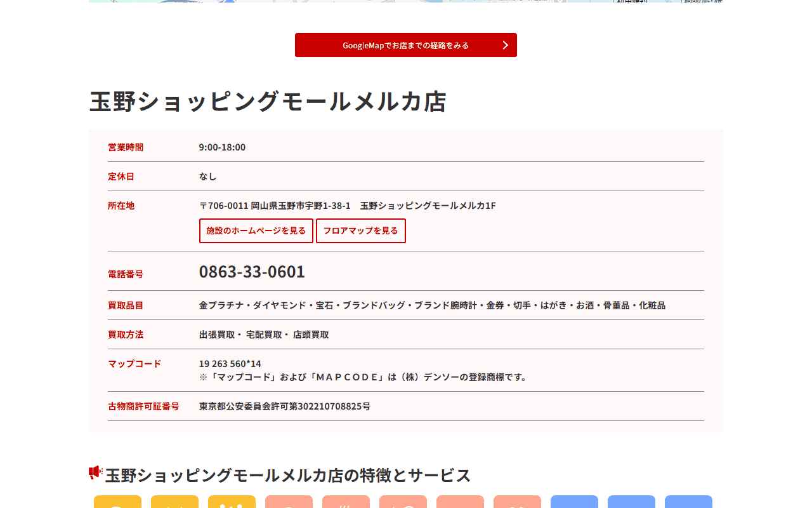Click the megaphone icon beside 特徴とサービス heading
Screen dimensions: 812x508
tap(96, 472)
